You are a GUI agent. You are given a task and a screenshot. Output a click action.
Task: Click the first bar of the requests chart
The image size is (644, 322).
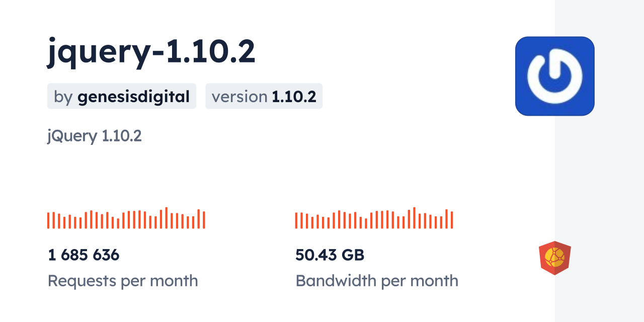click(48, 220)
